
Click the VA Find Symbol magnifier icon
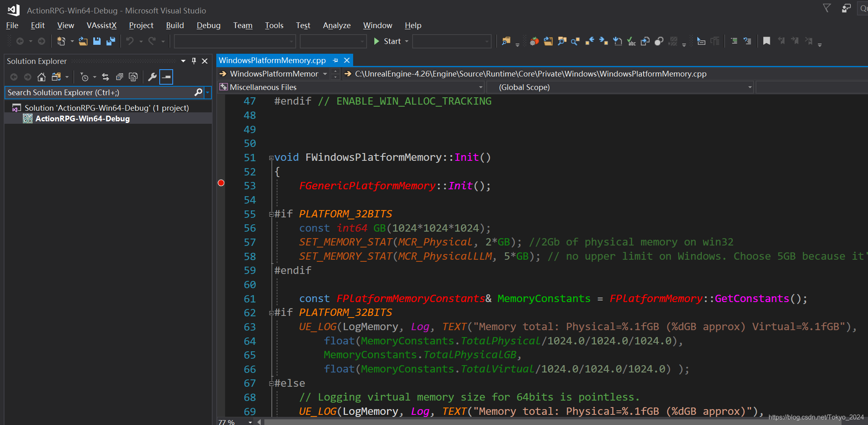(562, 41)
